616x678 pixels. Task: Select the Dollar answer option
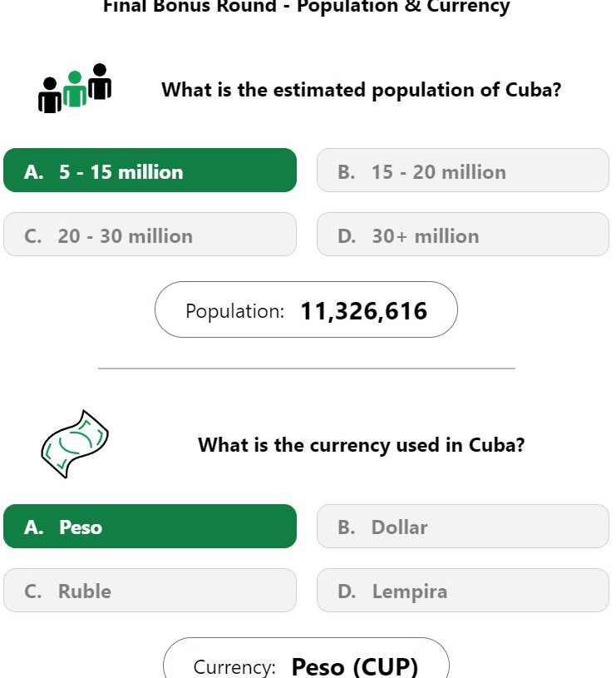click(462, 527)
